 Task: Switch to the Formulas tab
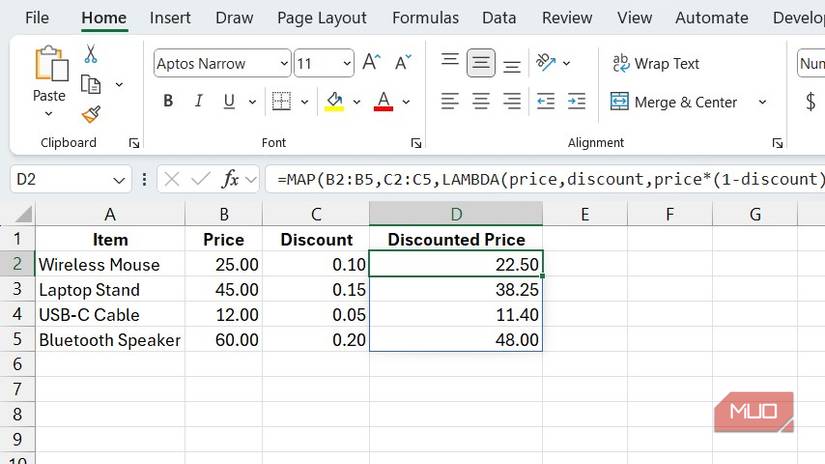pos(425,18)
